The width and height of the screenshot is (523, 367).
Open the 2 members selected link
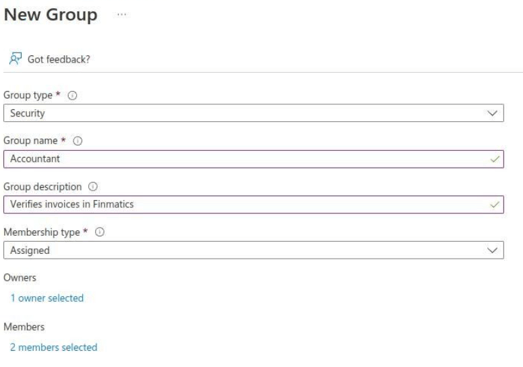click(54, 347)
